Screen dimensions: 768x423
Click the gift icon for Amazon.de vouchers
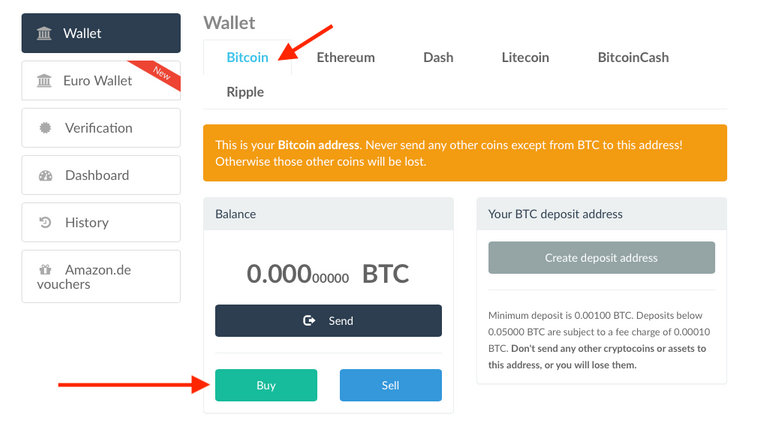click(x=45, y=269)
